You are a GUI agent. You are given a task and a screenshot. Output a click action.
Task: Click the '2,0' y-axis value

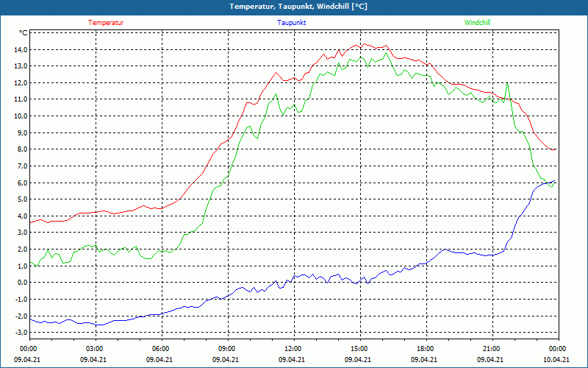[22, 249]
